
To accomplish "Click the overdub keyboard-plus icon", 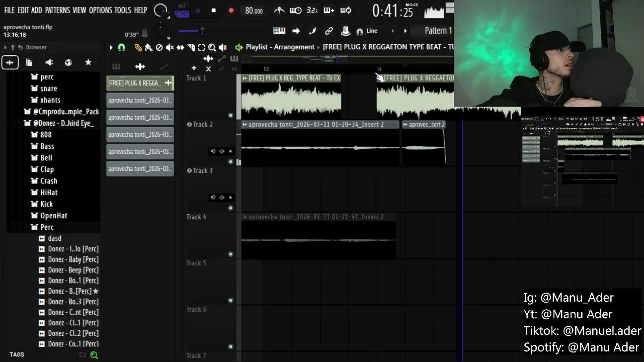I will (x=329, y=10).
